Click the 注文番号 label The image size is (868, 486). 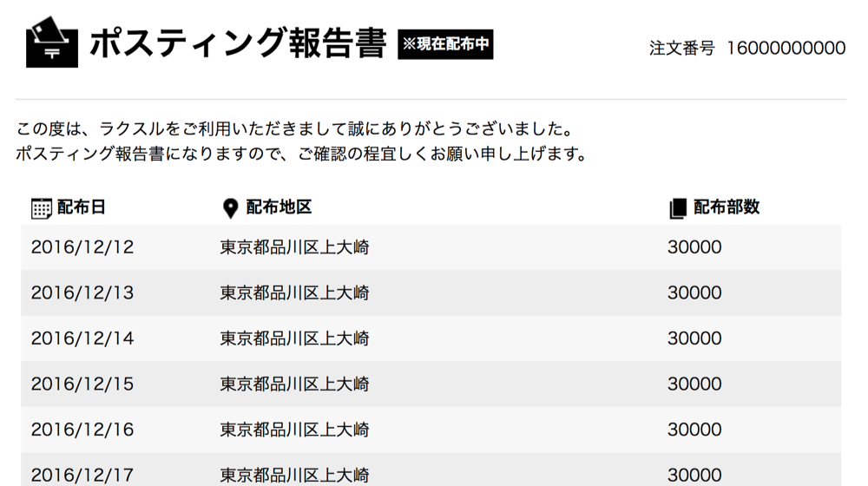[681, 48]
